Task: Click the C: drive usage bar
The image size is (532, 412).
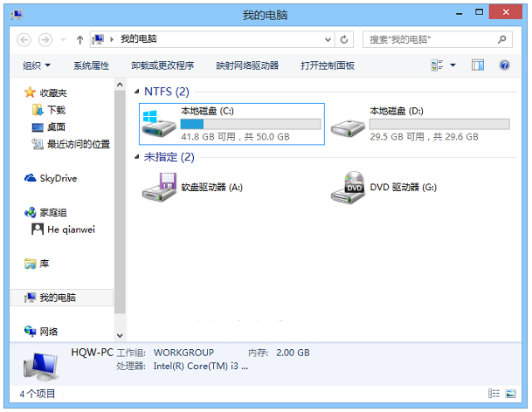Action: tap(251, 124)
